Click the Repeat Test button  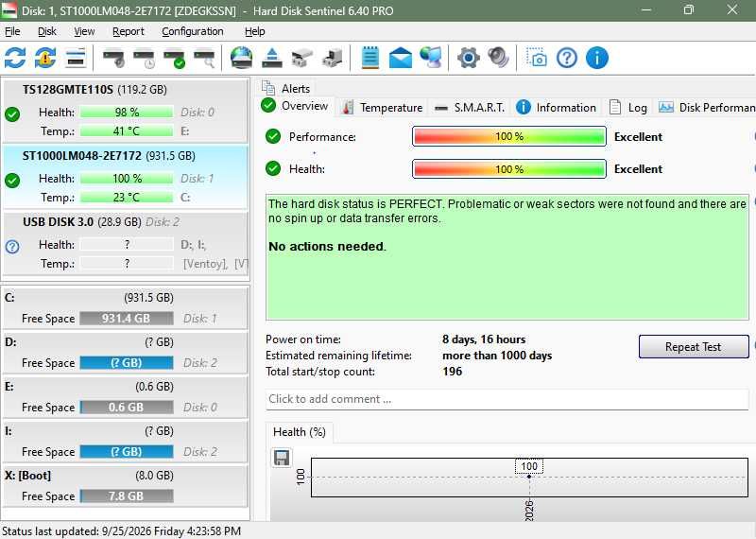click(x=694, y=347)
